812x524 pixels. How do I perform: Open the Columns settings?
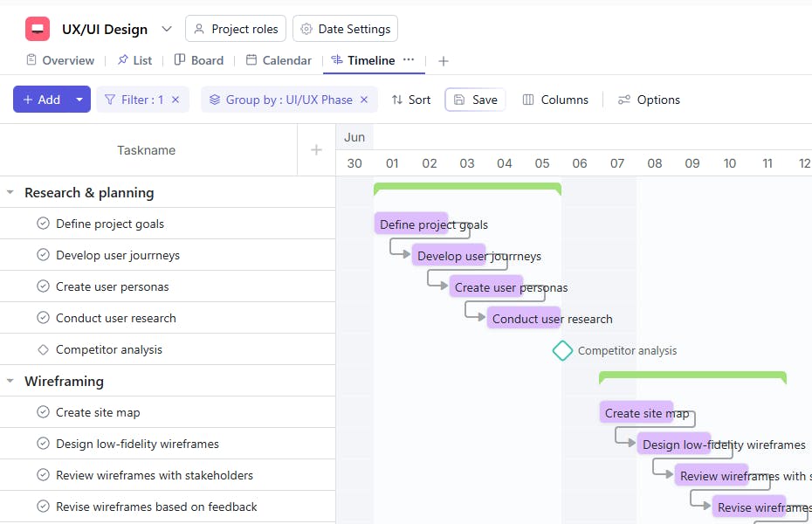[x=555, y=100]
